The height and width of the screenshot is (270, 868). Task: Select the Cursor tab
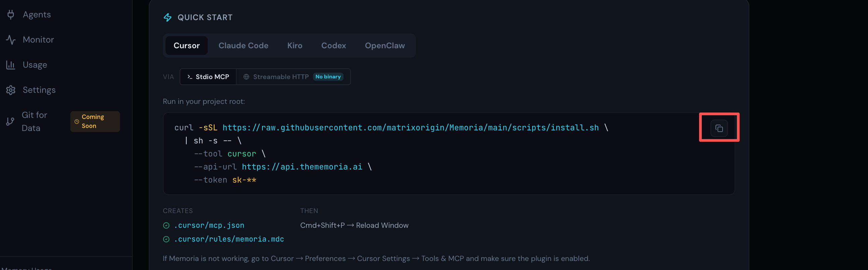pos(186,46)
